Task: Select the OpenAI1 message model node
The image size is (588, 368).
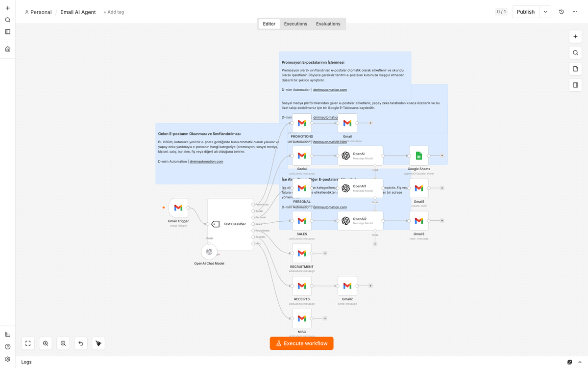Action: (x=360, y=188)
